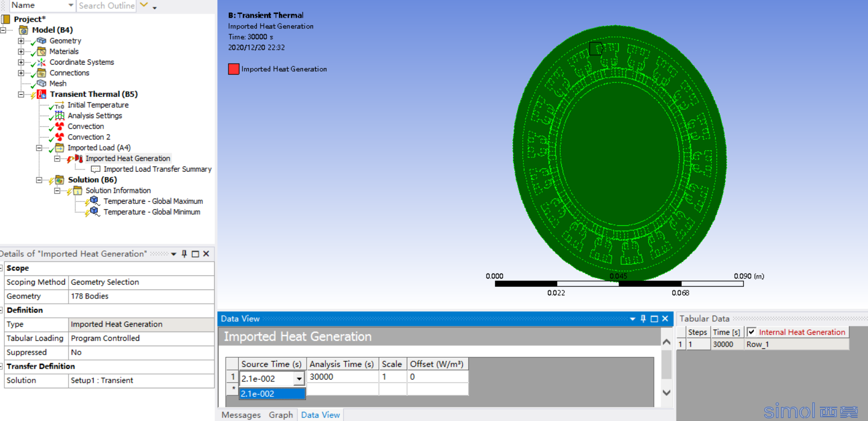Collapse the Imported Load (A4) node
The height and width of the screenshot is (421, 868).
pyautogui.click(x=39, y=148)
